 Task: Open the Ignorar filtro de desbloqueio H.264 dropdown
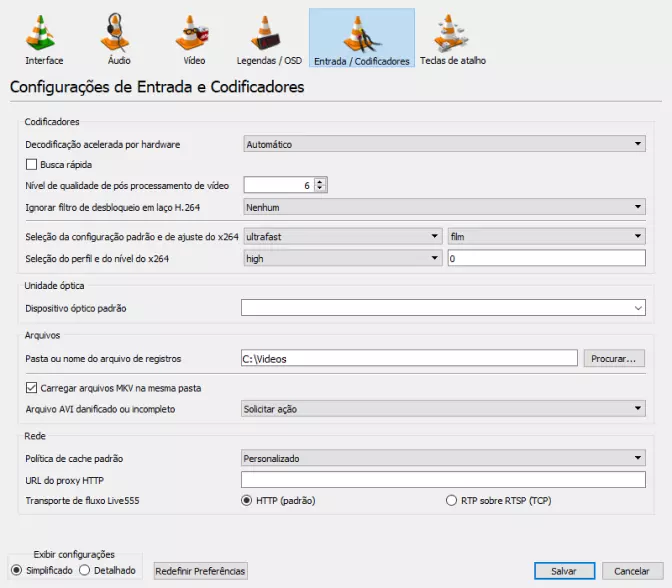point(444,207)
